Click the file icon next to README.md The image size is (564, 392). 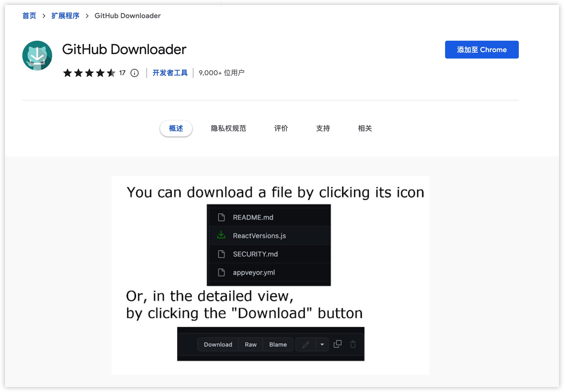(221, 217)
